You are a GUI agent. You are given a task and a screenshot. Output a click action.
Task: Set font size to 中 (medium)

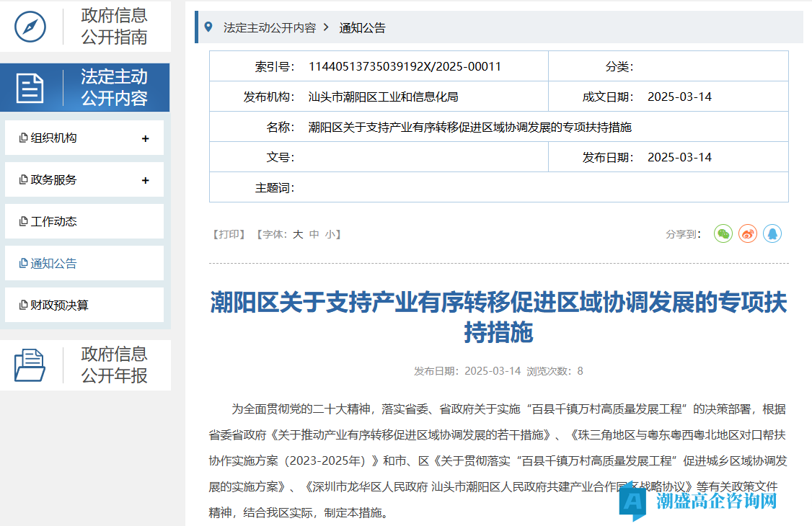tap(314, 235)
